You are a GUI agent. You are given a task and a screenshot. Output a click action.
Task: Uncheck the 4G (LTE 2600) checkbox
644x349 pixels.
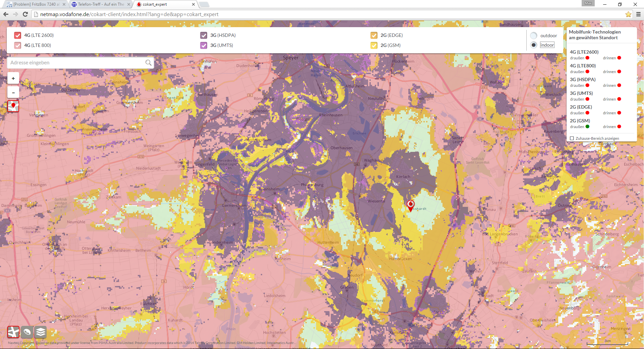click(18, 36)
